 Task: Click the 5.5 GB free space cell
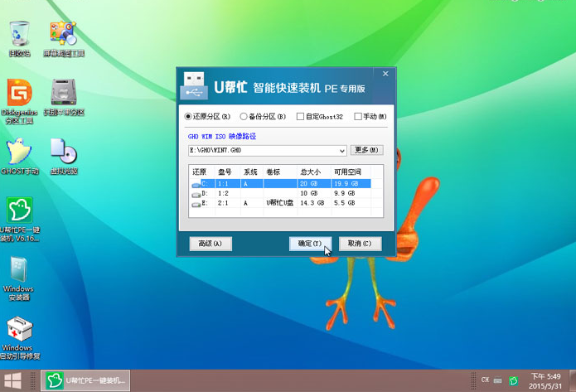345,203
